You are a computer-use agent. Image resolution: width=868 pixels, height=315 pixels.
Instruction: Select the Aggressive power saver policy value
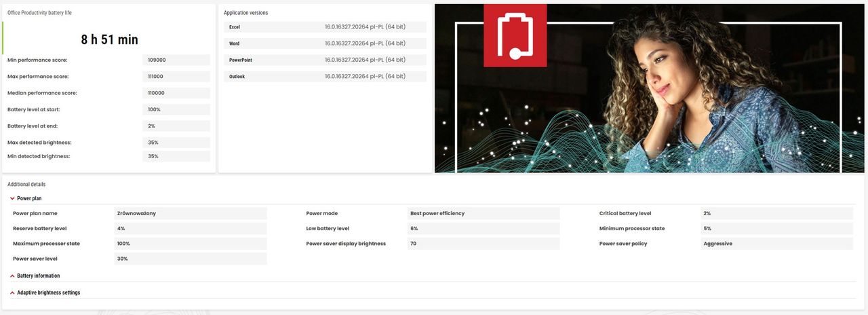(x=777, y=244)
